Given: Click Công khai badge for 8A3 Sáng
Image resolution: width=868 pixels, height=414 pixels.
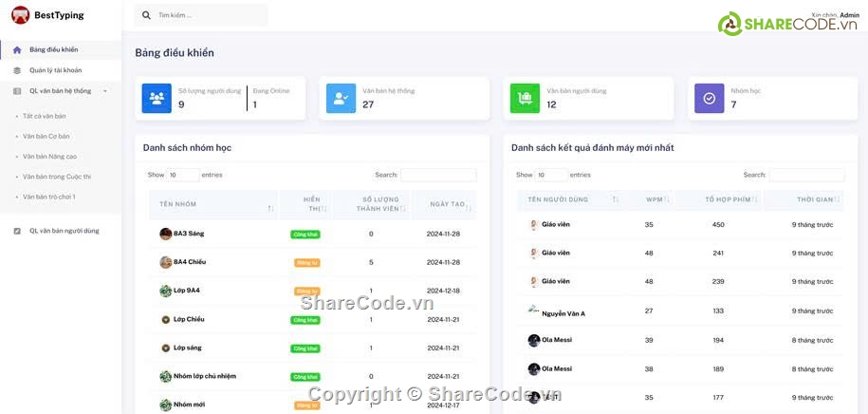Looking at the screenshot, I should pos(305,235).
